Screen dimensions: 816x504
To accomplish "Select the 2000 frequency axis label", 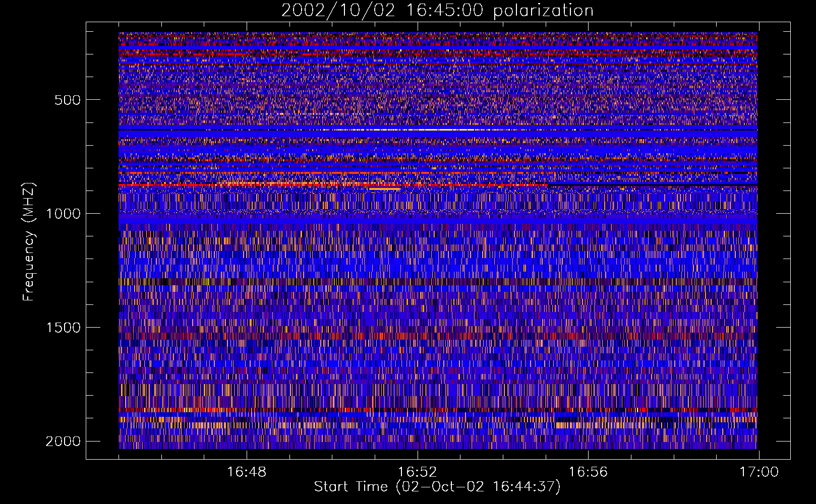I will tap(63, 442).
